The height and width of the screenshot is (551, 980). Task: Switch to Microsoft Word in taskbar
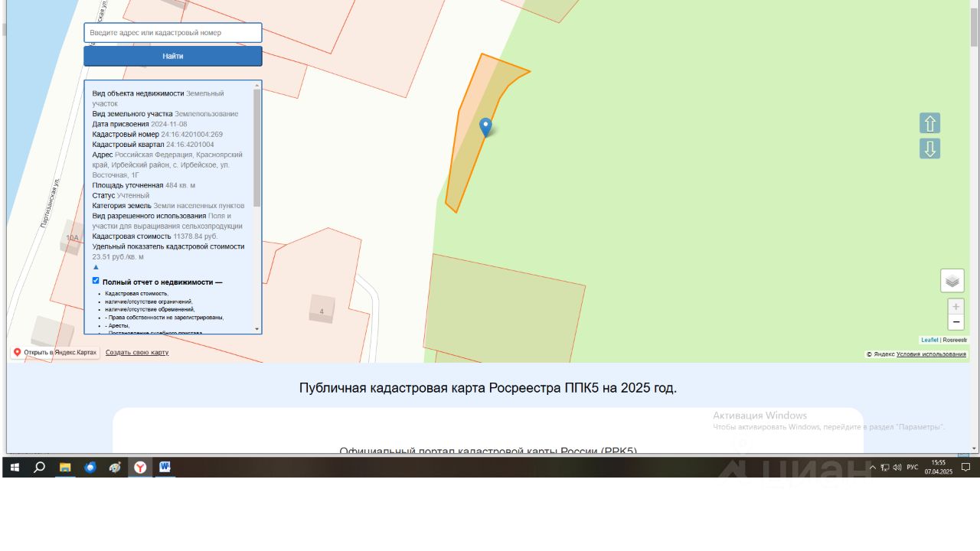click(165, 467)
